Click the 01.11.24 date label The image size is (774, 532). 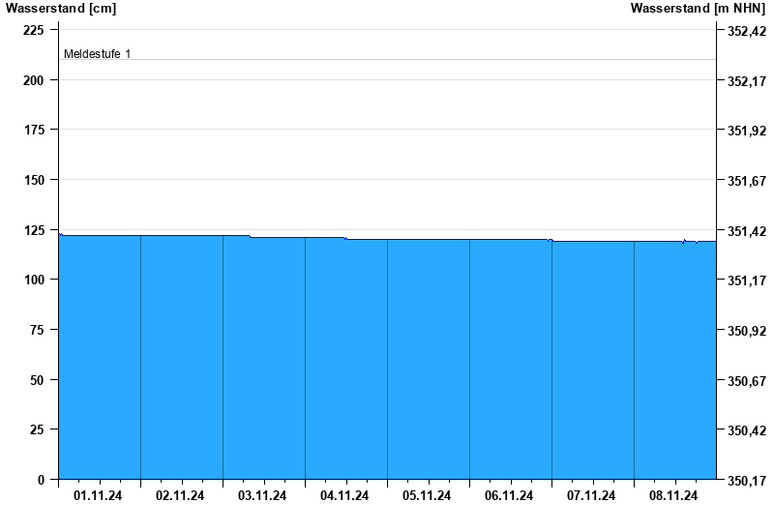click(x=98, y=496)
